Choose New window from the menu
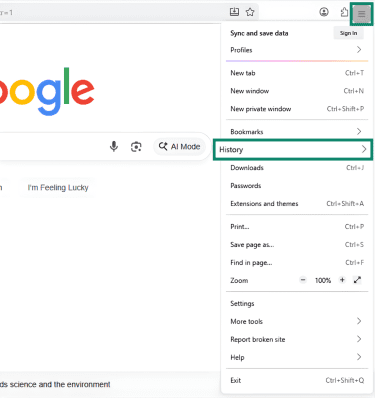The image size is (375, 398). pos(297,91)
